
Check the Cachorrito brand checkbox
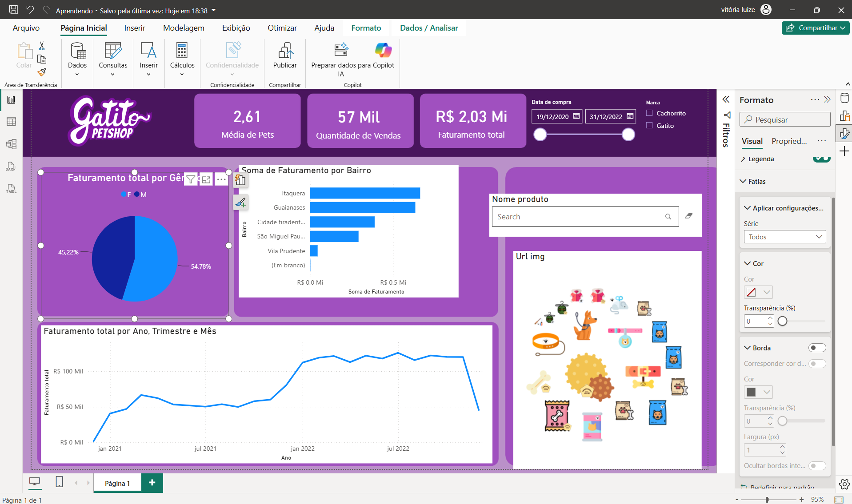click(649, 113)
